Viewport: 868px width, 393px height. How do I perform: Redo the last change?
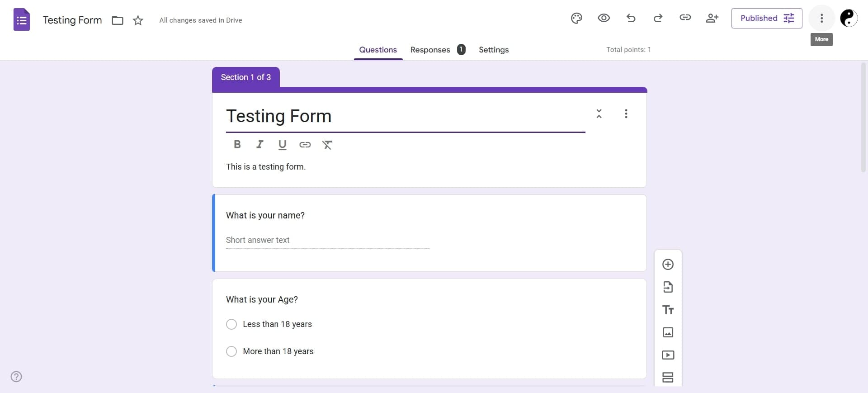point(658,18)
